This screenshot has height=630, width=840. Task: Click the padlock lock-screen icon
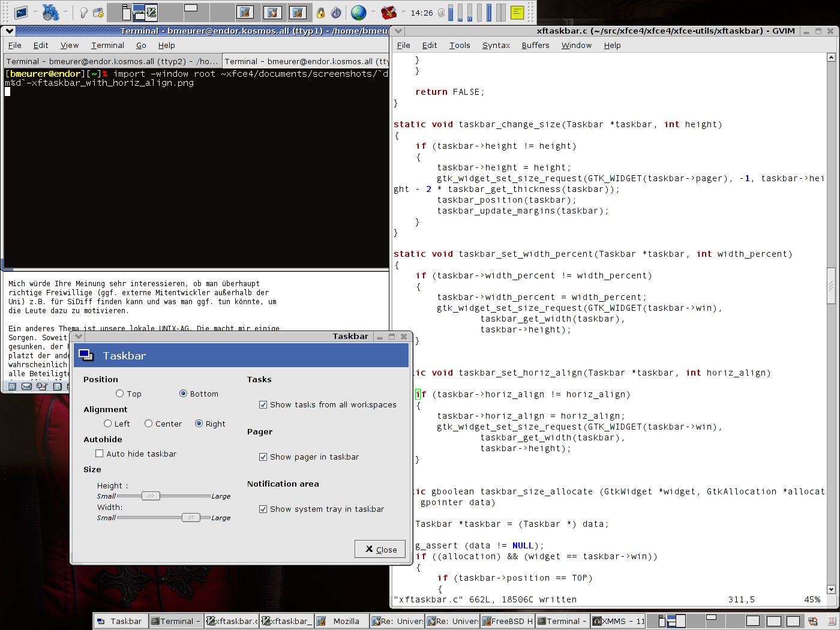(x=321, y=12)
